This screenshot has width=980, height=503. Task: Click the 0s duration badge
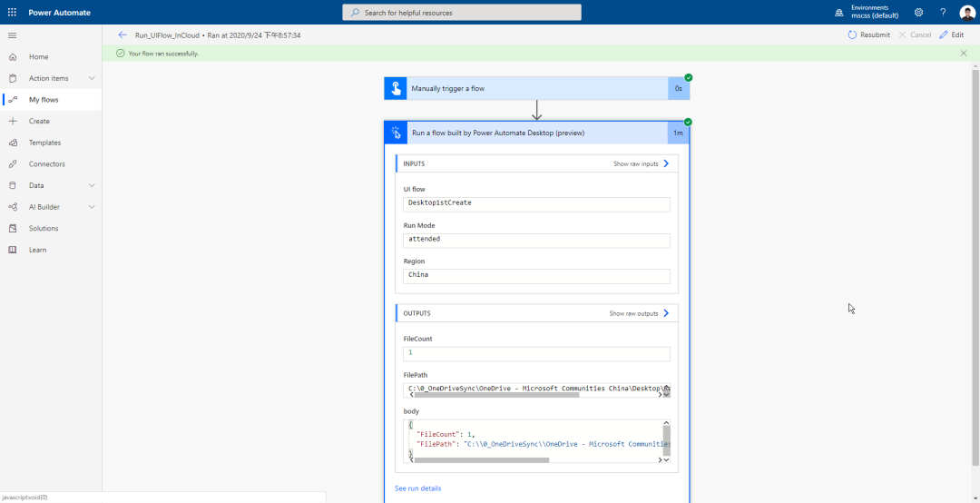click(x=679, y=89)
